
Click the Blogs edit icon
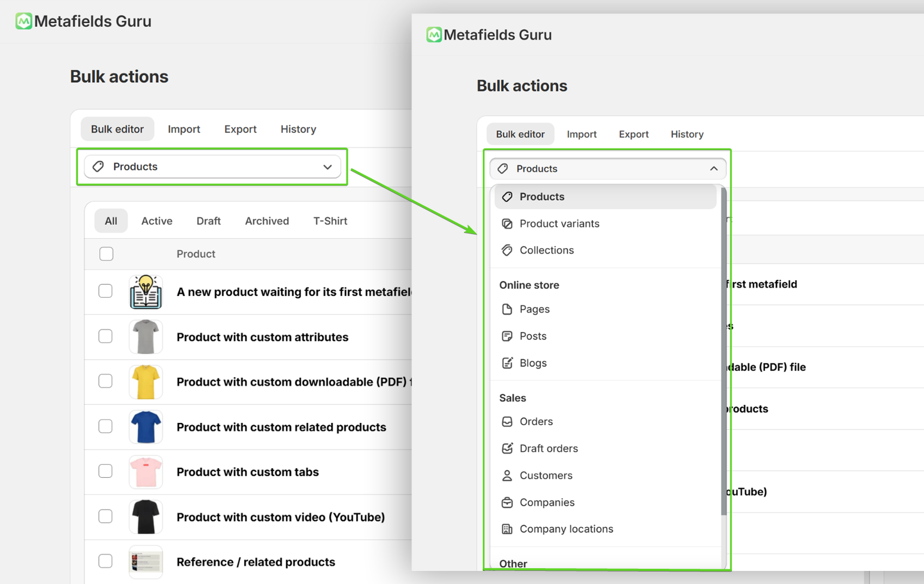coord(507,363)
